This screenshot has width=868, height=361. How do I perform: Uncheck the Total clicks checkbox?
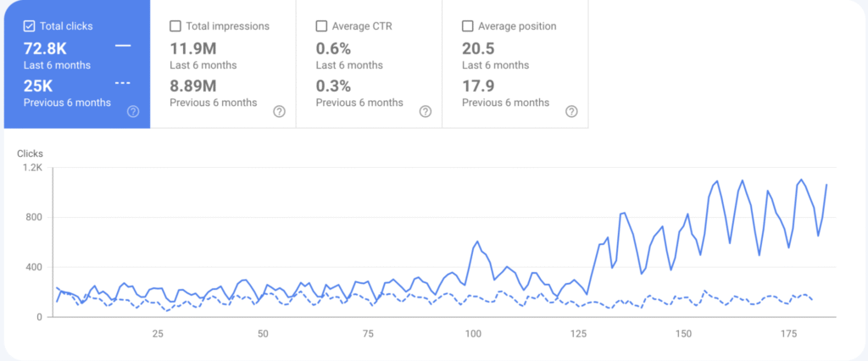(x=30, y=26)
